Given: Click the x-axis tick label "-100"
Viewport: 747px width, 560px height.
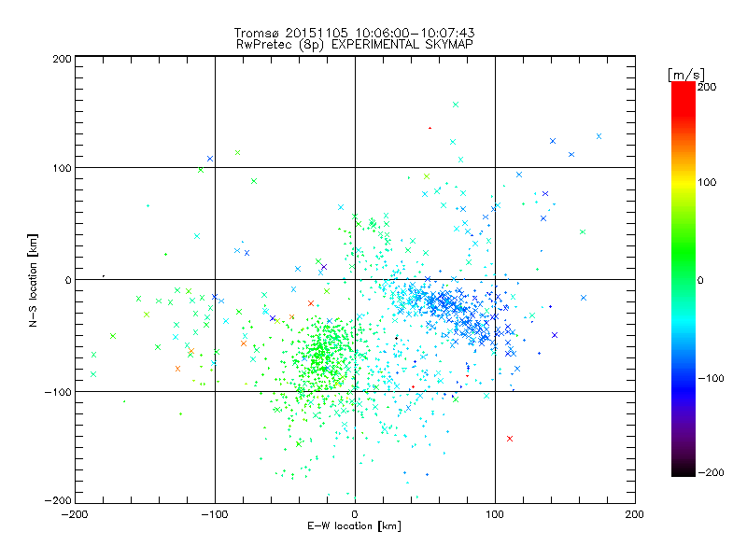Looking at the screenshot, I should [215, 514].
